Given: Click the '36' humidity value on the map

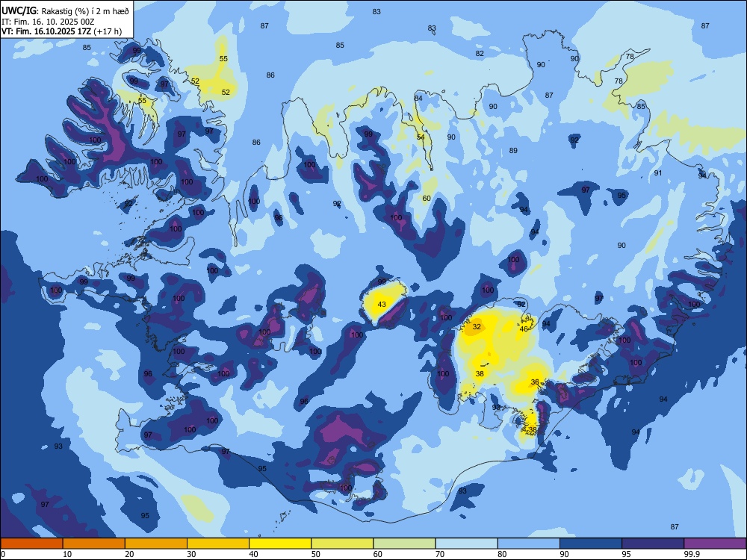Looking at the screenshot, I should click(535, 382).
